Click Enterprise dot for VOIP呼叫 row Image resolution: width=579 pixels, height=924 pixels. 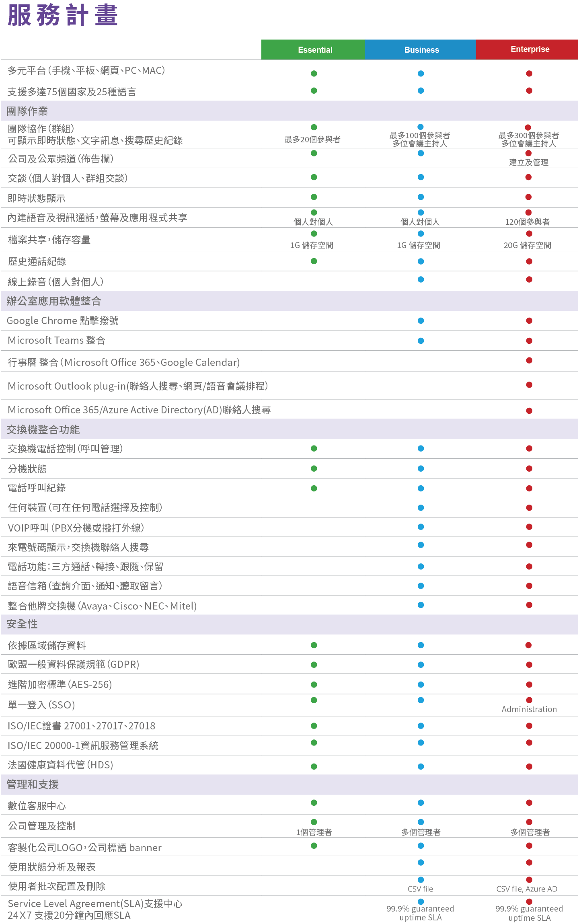pyautogui.click(x=529, y=527)
